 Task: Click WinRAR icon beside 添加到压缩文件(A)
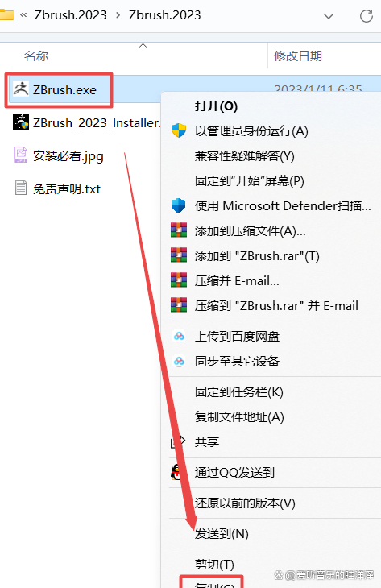[x=179, y=230]
